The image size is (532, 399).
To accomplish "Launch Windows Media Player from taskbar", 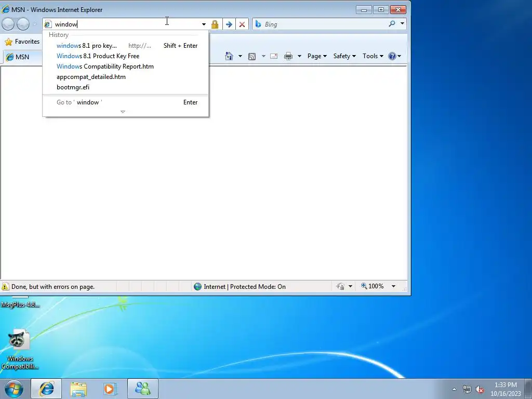I will pos(110,389).
